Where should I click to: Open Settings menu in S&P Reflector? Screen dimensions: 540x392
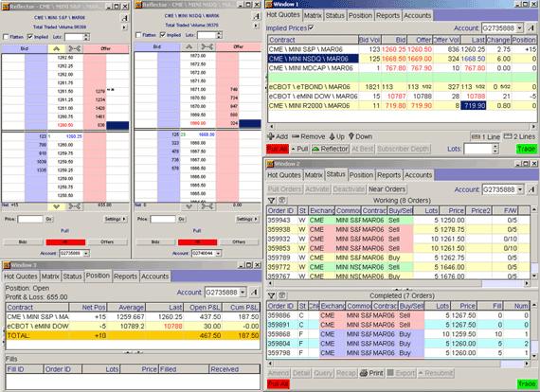pos(116,219)
